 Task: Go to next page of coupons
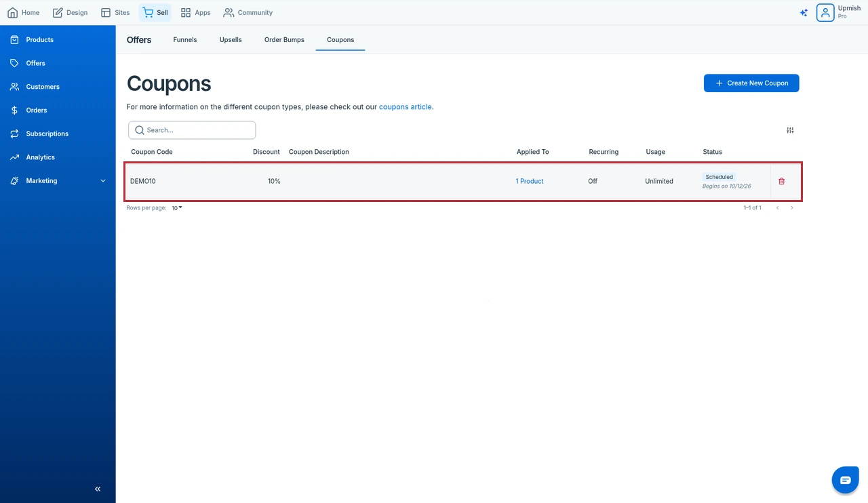(x=791, y=208)
